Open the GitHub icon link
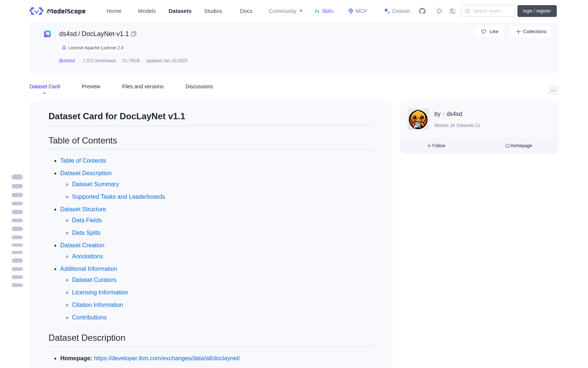The width and height of the screenshot is (588, 368). click(422, 11)
